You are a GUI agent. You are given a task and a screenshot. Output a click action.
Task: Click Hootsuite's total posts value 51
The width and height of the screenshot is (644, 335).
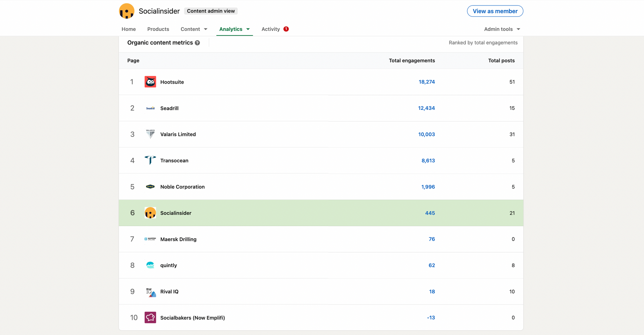pos(512,82)
